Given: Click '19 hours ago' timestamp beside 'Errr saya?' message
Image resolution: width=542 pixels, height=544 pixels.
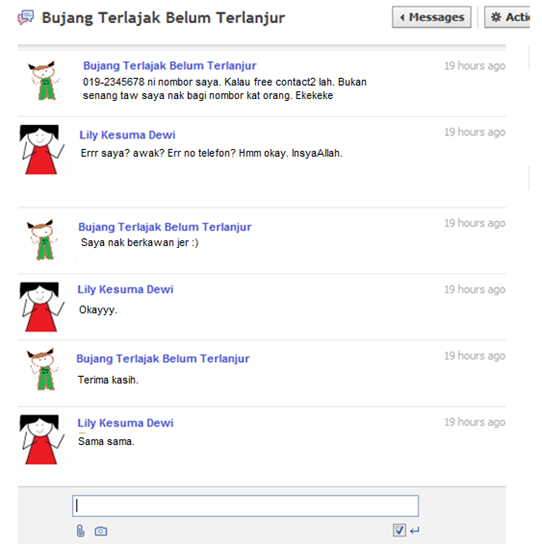Looking at the screenshot, I should (475, 132).
